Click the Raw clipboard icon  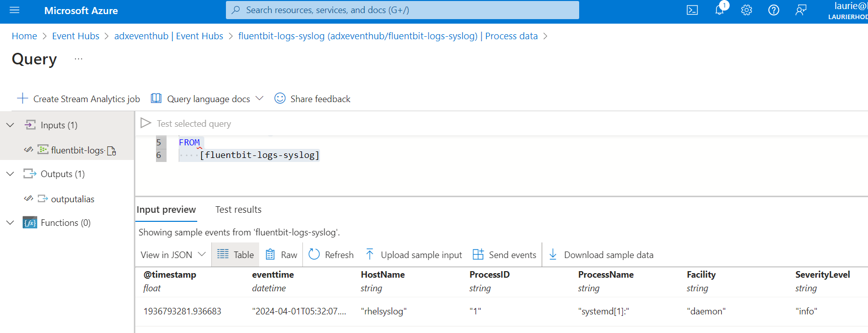point(270,254)
